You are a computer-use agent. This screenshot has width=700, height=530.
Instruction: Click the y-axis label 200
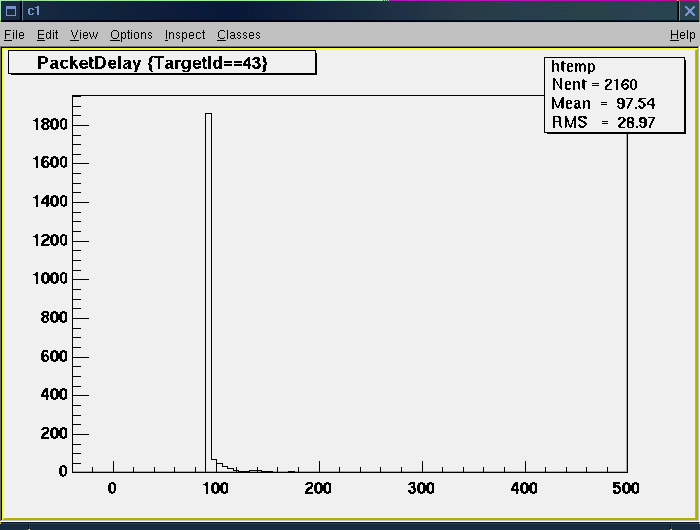[54, 434]
